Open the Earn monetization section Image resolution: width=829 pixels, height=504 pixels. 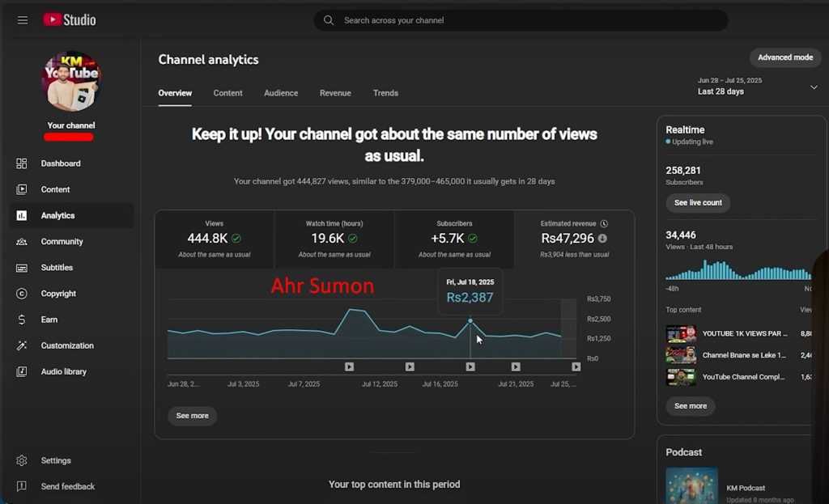49,320
